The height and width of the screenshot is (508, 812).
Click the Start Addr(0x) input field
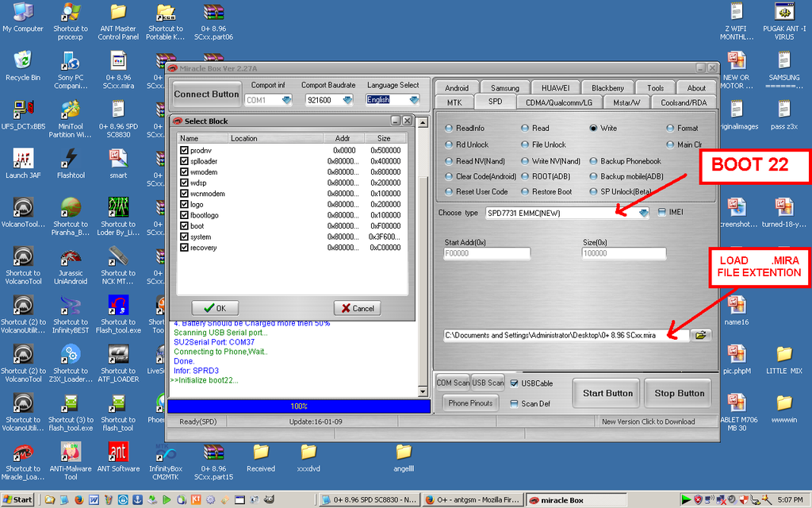pyautogui.click(x=488, y=253)
